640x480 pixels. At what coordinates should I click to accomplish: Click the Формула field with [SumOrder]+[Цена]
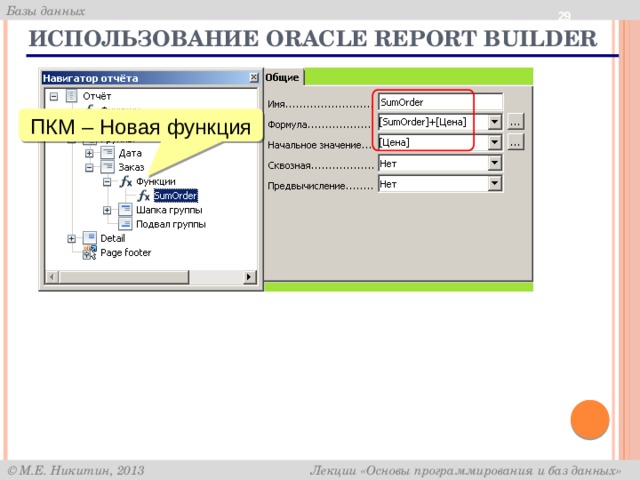pos(433,122)
